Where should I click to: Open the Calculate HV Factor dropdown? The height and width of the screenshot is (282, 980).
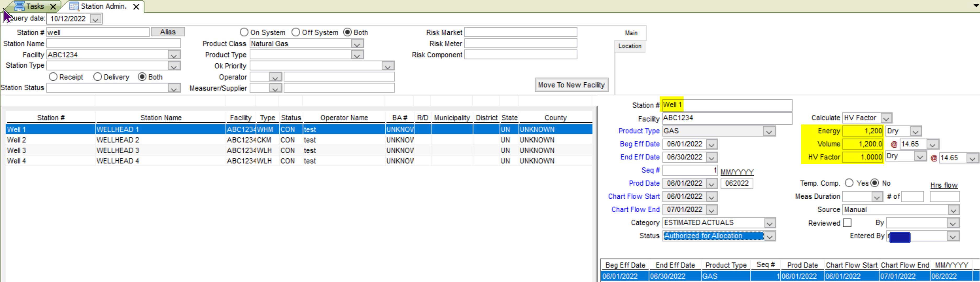(x=886, y=118)
